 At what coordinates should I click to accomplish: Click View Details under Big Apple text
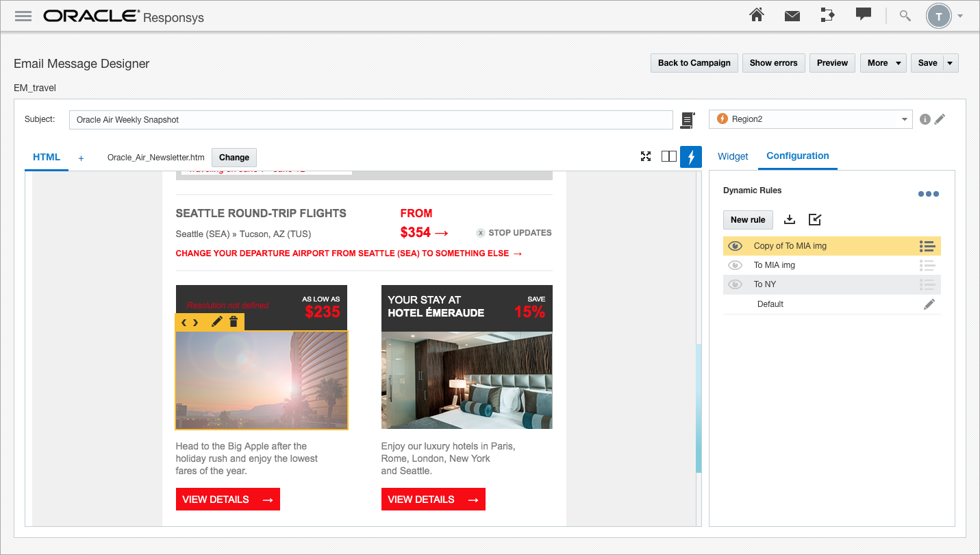(228, 500)
